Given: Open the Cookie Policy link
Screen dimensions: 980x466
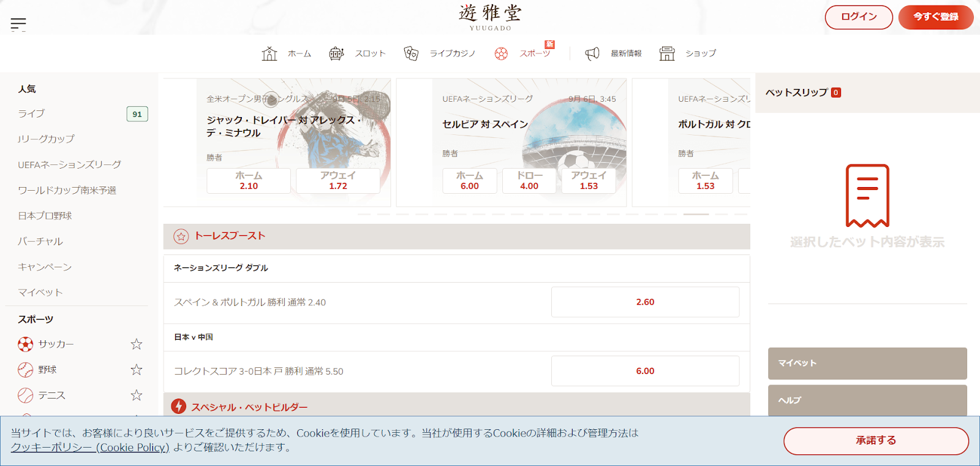Looking at the screenshot, I should click(90, 448).
